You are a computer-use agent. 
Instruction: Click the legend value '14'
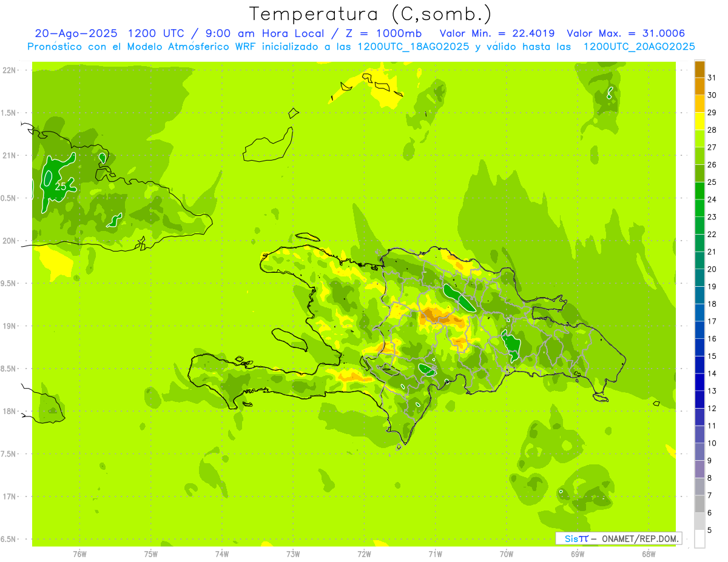coord(712,373)
